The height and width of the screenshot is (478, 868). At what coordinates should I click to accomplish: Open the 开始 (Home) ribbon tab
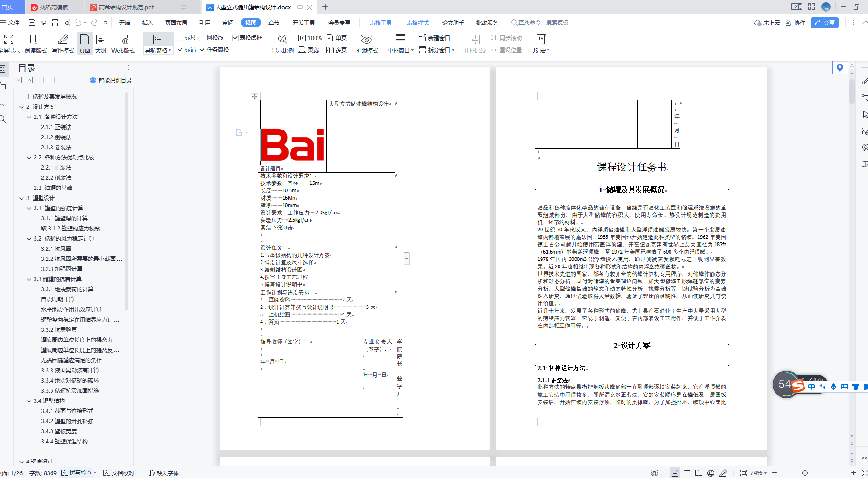pos(124,23)
